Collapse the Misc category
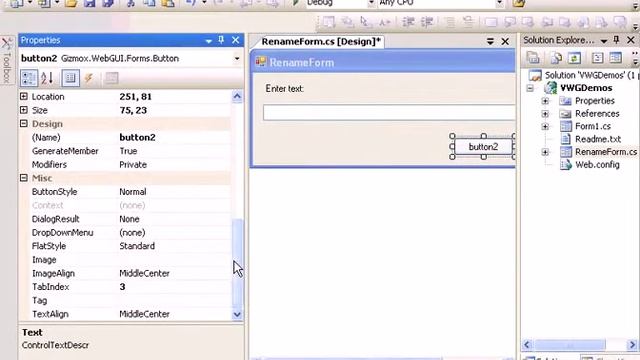Screen dimensions: 640x360 point(24,178)
